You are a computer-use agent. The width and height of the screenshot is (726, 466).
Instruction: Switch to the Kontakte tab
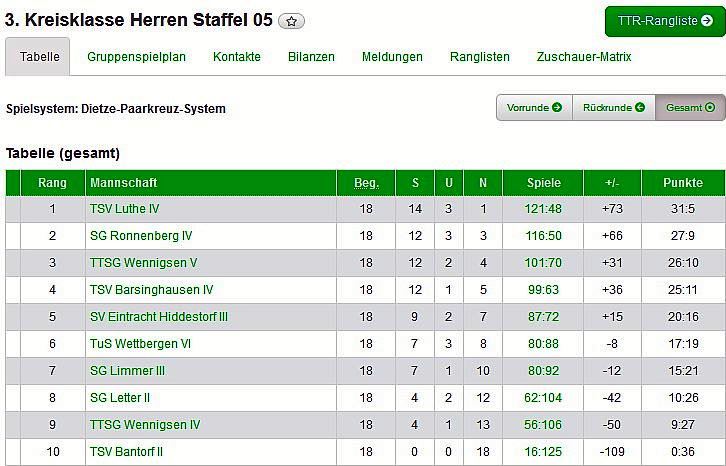[237, 57]
